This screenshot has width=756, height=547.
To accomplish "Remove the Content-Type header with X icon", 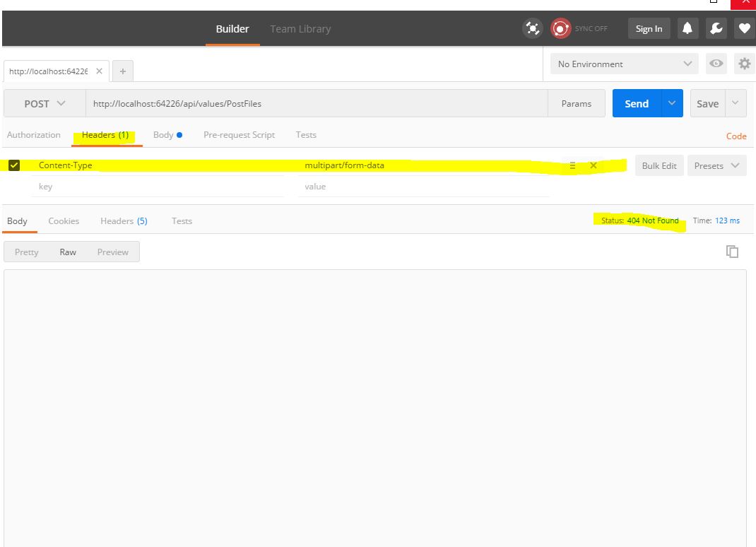I will (592, 165).
